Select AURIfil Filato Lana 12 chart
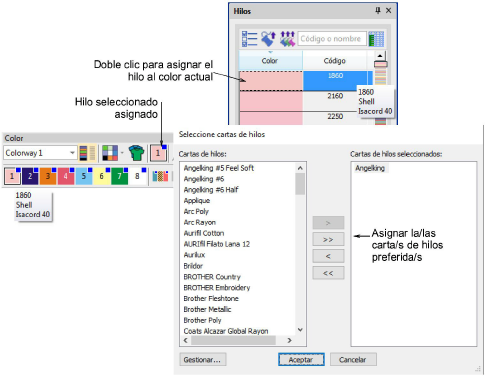The height and width of the screenshot is (388, 485). (x=217, y=244)
